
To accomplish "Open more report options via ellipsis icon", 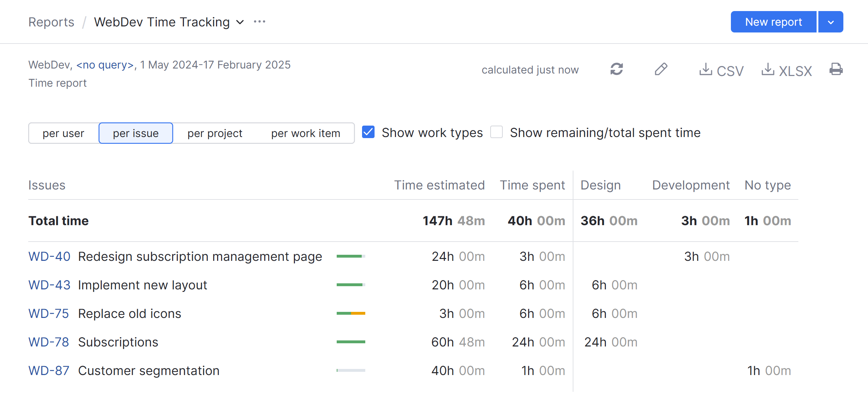I will point(260,21).
